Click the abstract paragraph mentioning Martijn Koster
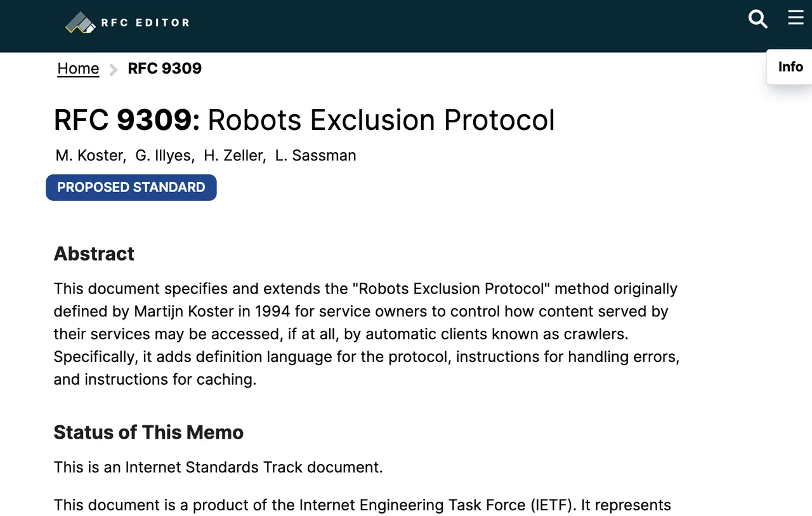This screenshot has height=516, width=812. (x=367, y=334)
